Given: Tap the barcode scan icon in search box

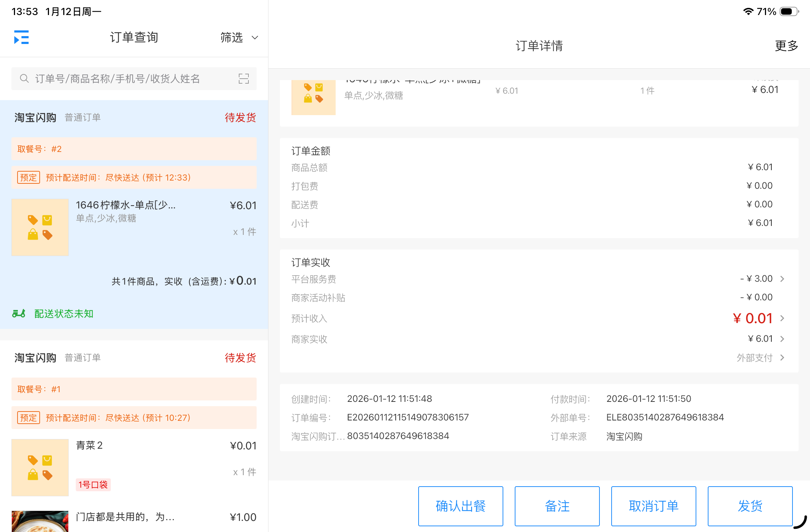Looking at the screenshot, I should pyautogui.click(x=243, y=79).
